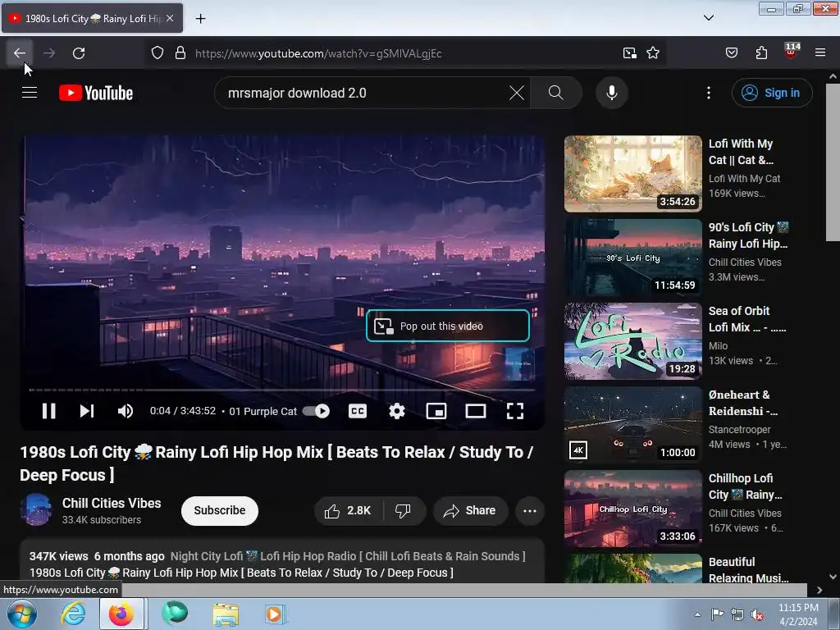
Task: Bookmark this page with star icon
Action: (652, 53)
